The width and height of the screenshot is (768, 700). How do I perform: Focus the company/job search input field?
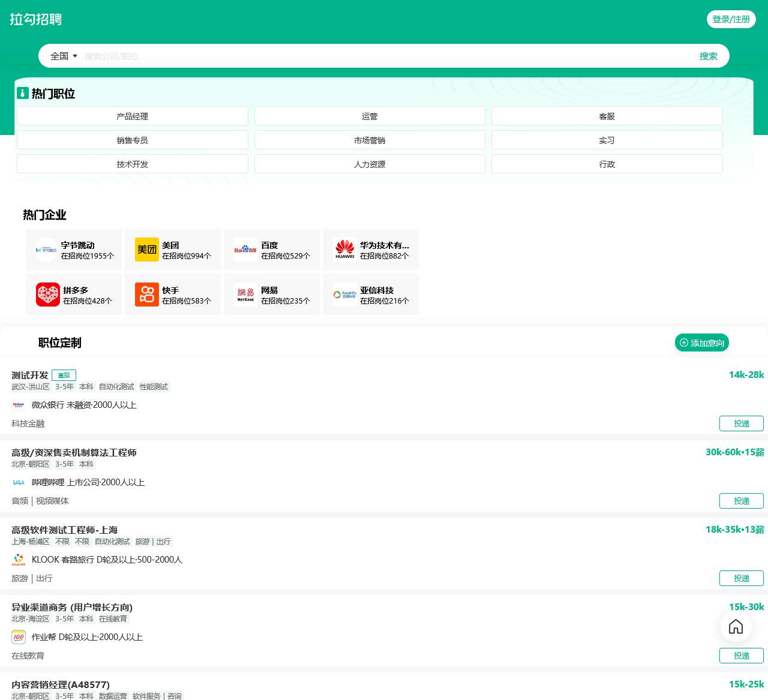tap(384, 56)
